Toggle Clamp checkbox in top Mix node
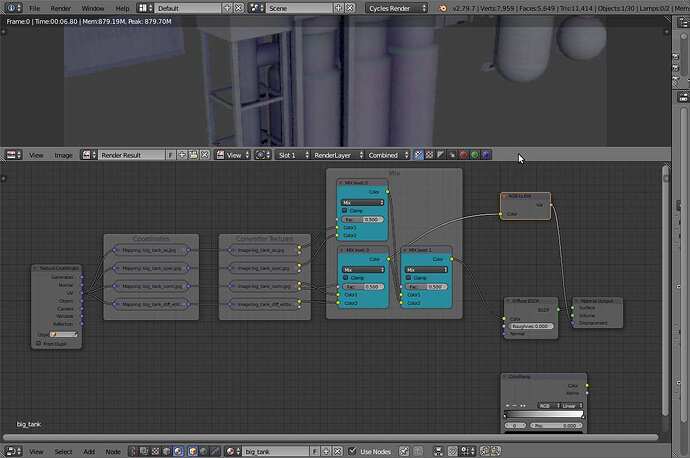Image resolution: width=690 pixels, height=458 pixels. click(x=345, y=210)
